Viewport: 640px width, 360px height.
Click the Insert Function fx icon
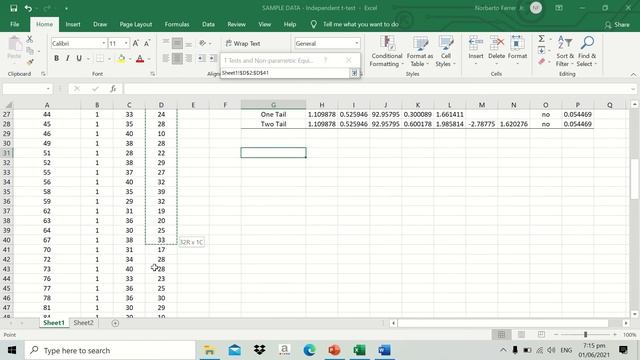[113, 89]
